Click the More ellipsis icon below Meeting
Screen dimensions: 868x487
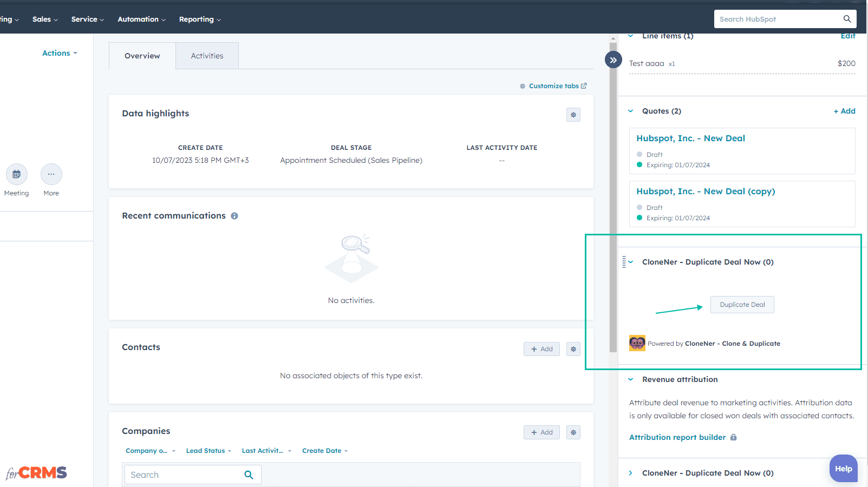pyautogui.click(x=51, y=174)
